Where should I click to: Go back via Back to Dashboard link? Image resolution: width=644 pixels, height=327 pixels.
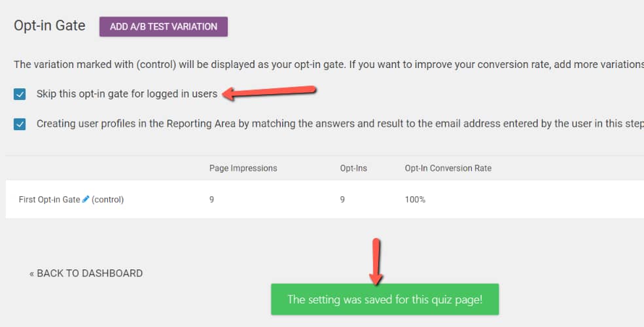click(86, 273)
